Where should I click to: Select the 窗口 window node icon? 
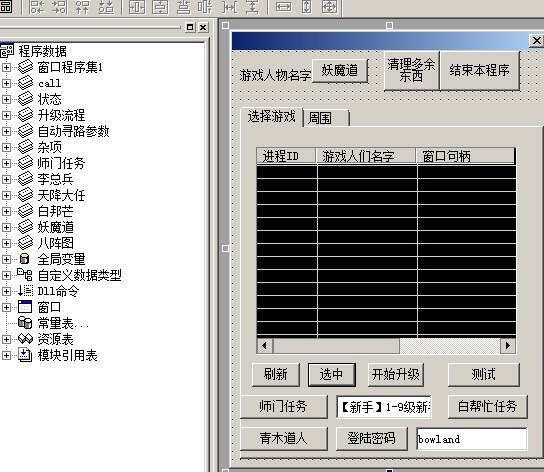click(x=25, y=307)
